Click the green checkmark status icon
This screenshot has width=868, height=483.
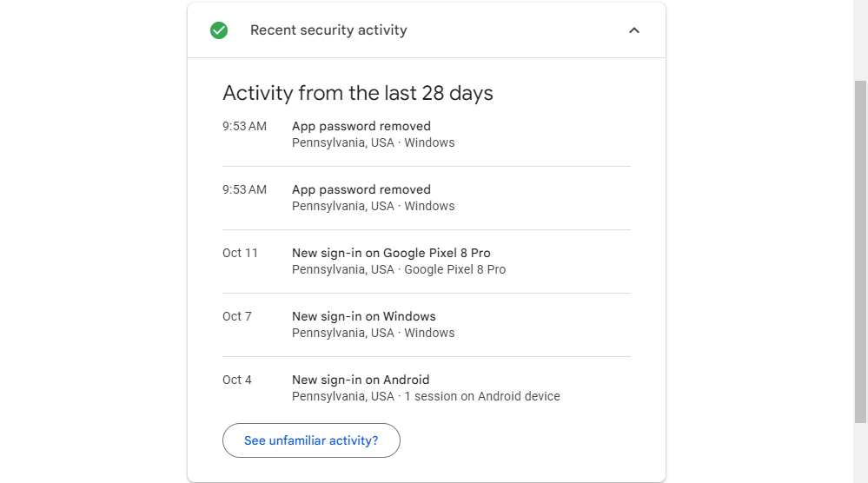(219, 30)
